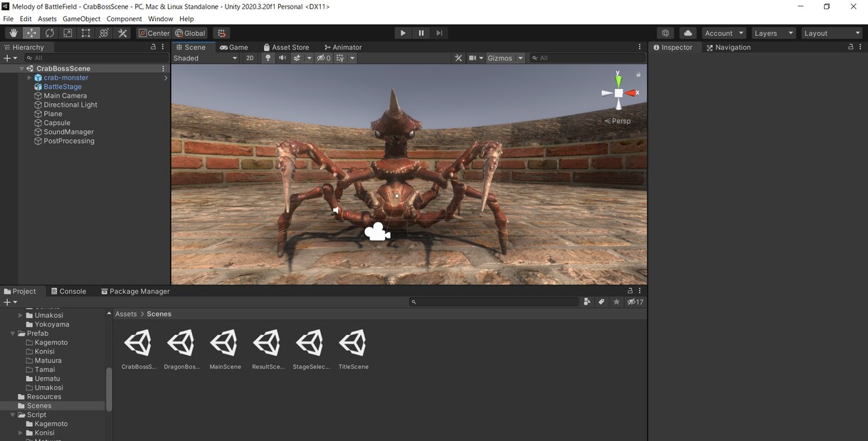The image size is (868, 441).
Task: Open the Component menu
Action: tap(124, 18)
